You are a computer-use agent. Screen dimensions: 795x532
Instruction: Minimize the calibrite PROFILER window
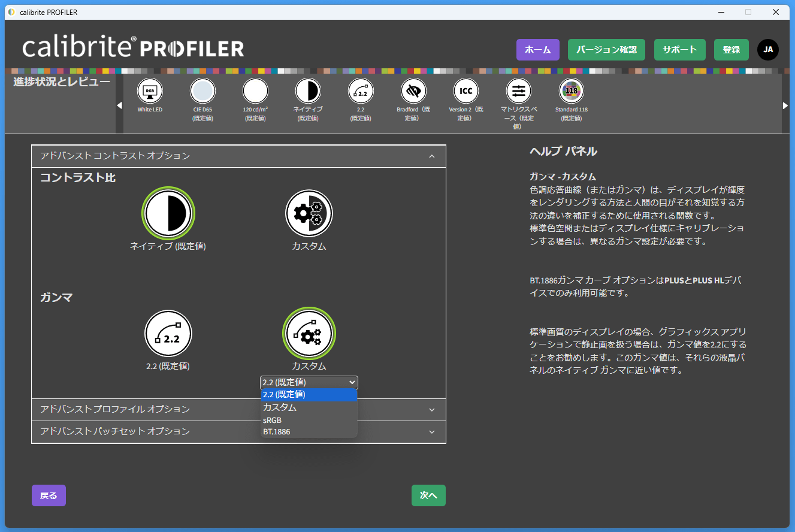[x=721, y=12]
